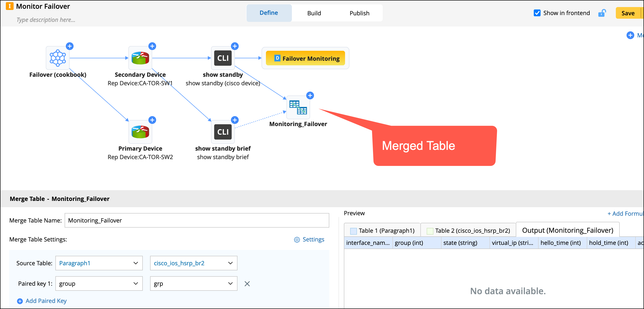Select the Monitoring_Failover merge table icon
The width and height of the screenshot is (644, 309).
tap(298, 107)
